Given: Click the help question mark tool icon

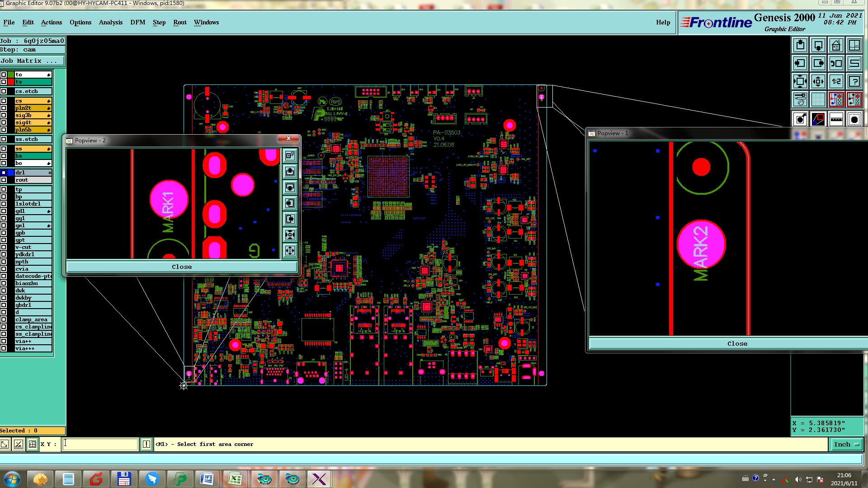Looking at the screenshot, I should [854, 81].
